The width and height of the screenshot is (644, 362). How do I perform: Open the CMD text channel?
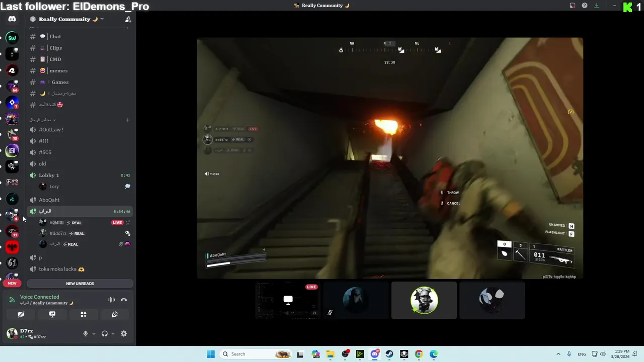(x=80, y=59)
